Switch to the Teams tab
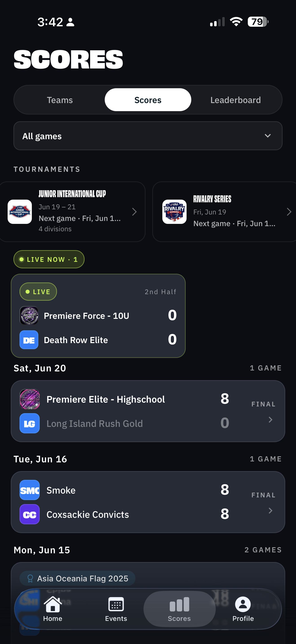The width and height of the screenshot is (296, 644). click(60, 100)
